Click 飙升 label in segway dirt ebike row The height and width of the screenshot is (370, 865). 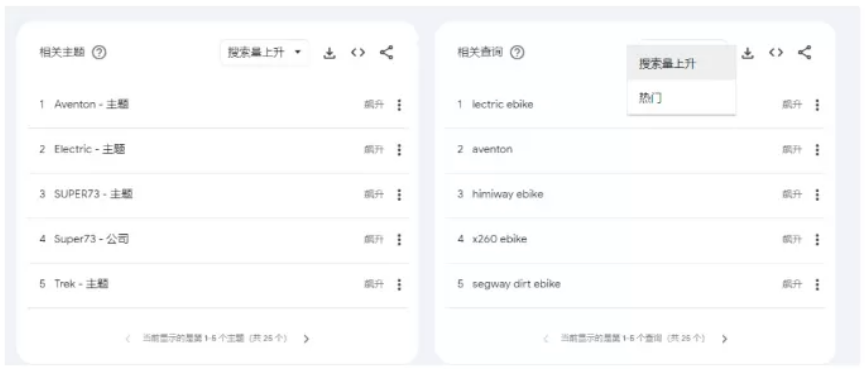pos(792,285)
